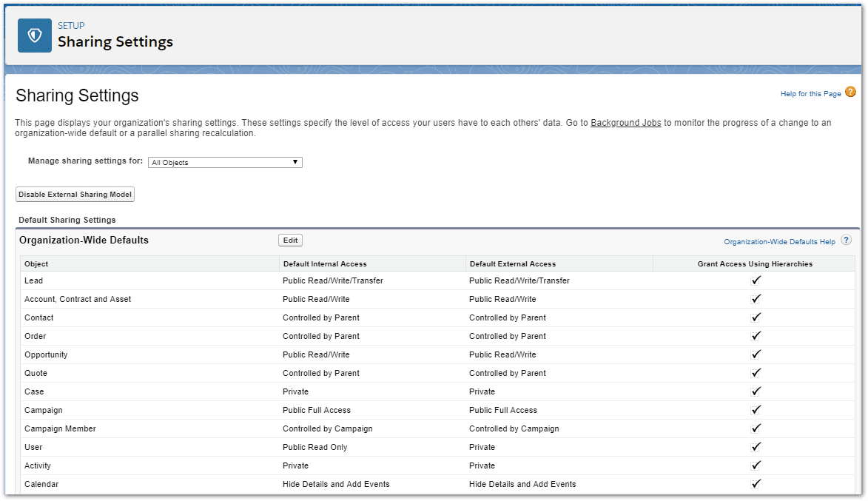Click hierarchy checkmark in Opportunity row
This screenshot has height=501, width=868.
(756, 354)
